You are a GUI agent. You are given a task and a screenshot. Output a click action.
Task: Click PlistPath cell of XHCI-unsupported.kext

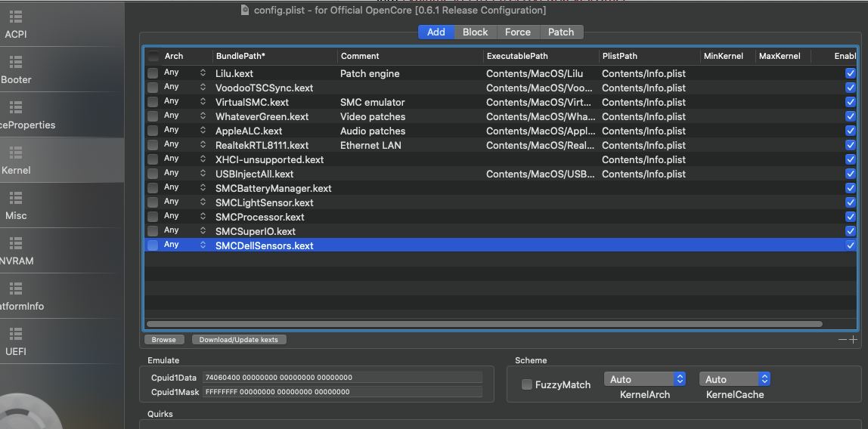pos(643,159)
